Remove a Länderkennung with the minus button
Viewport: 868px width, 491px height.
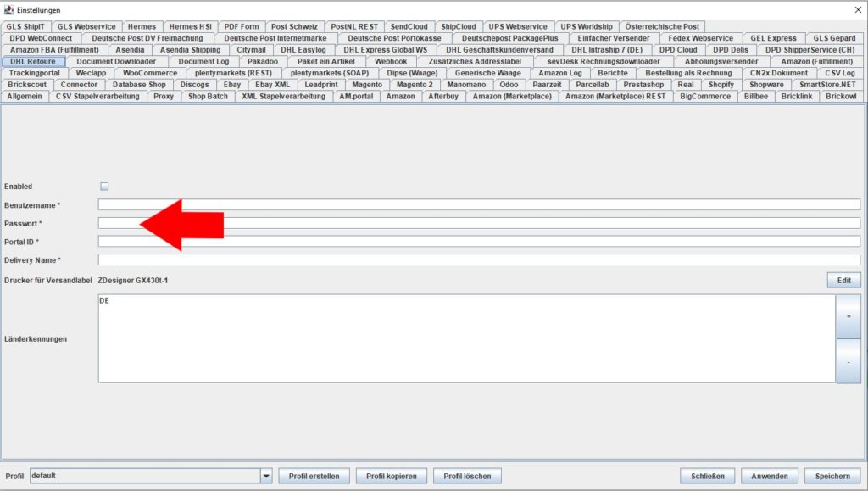pyautogui.click(x=848, y=361)
